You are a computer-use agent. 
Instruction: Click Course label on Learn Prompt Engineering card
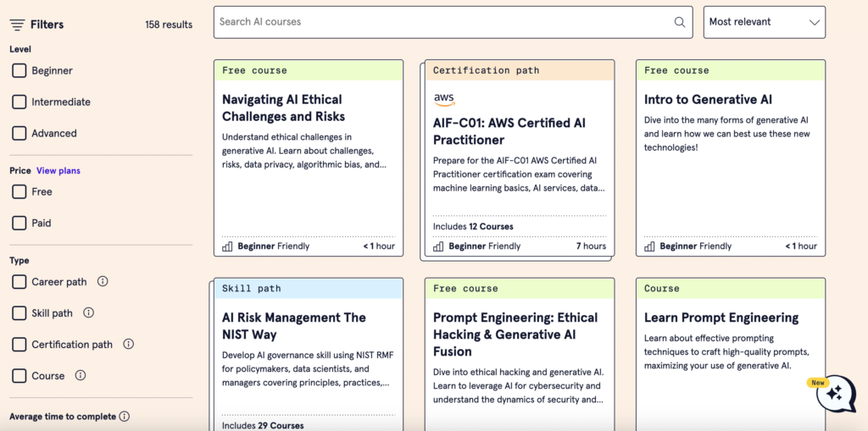(661, 288)
